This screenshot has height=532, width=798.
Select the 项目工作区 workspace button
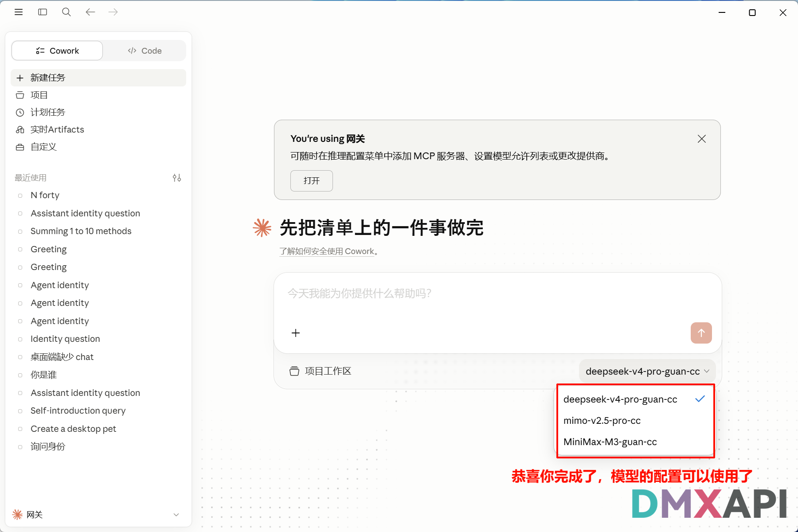tap(321, 371)
